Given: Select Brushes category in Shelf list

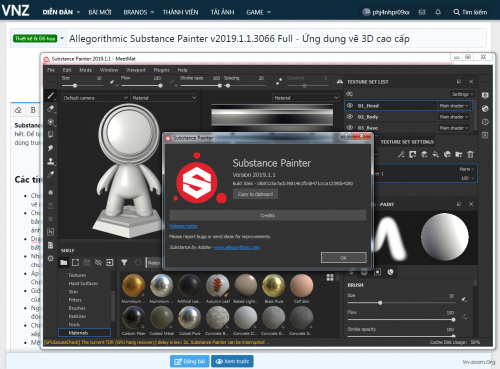Looking at the screenshot, I should click(x=77, y=308).
